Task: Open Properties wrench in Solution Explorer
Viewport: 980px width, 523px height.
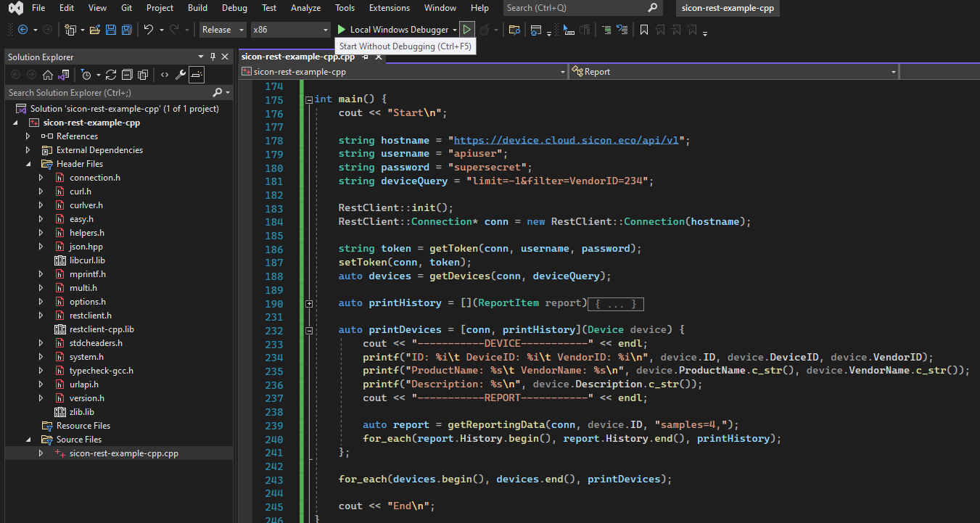Action: 181,75
